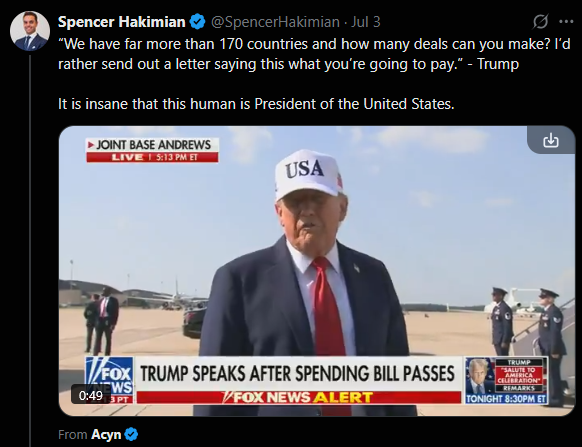Click the USA cap in the video frame

click(x=307, y=174)
